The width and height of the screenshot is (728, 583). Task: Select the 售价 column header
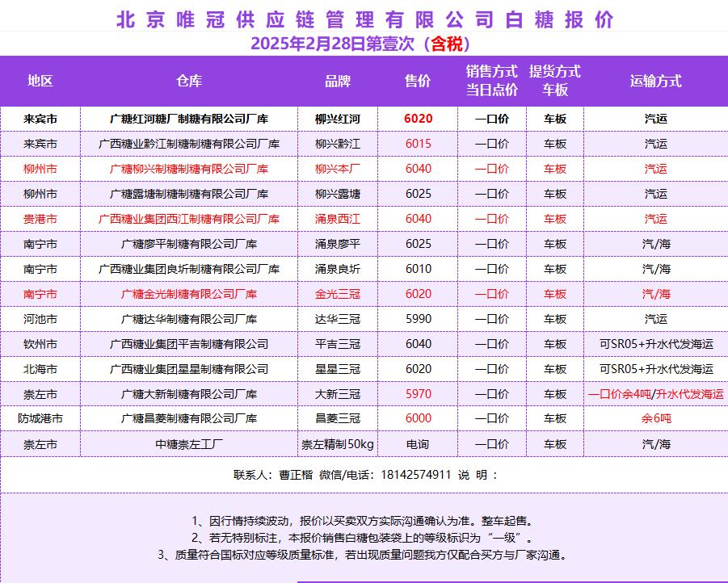click(x=418, y=81)
